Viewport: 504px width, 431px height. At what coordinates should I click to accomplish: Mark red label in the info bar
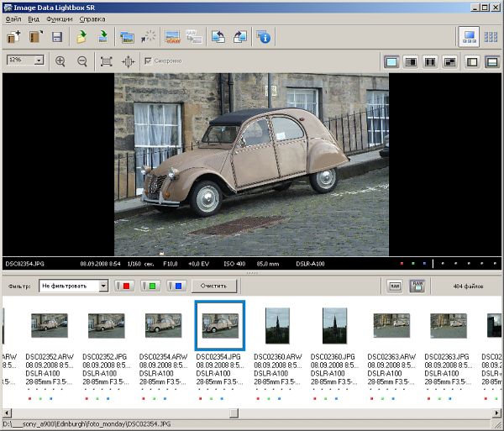point(402,264)
